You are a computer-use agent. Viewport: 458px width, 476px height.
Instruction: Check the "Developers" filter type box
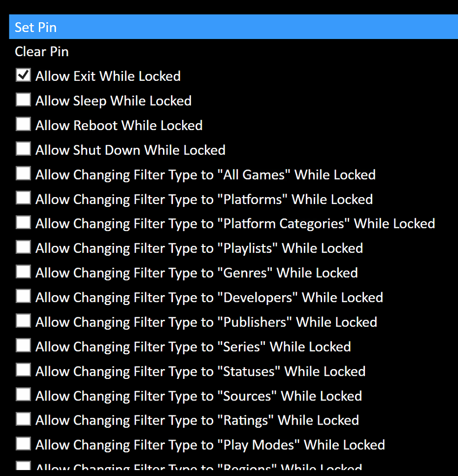coord(23,297)
